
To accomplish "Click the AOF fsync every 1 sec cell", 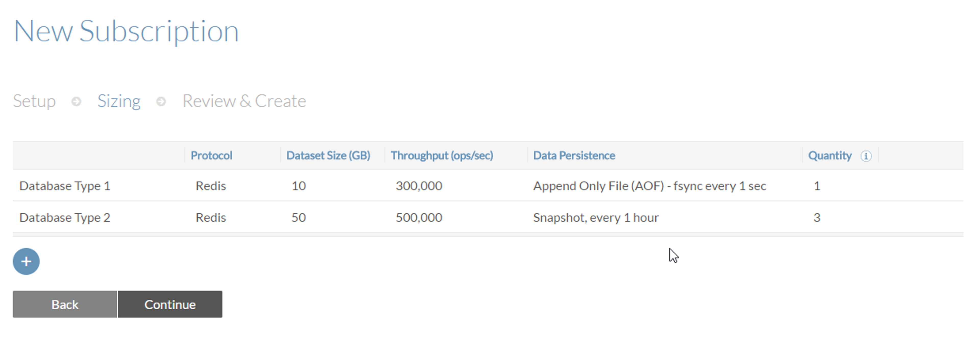I will tap(649, 186).
